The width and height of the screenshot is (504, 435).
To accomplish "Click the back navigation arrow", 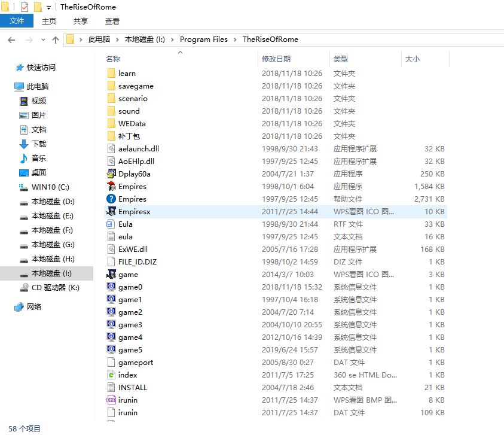I will point(13,39).
